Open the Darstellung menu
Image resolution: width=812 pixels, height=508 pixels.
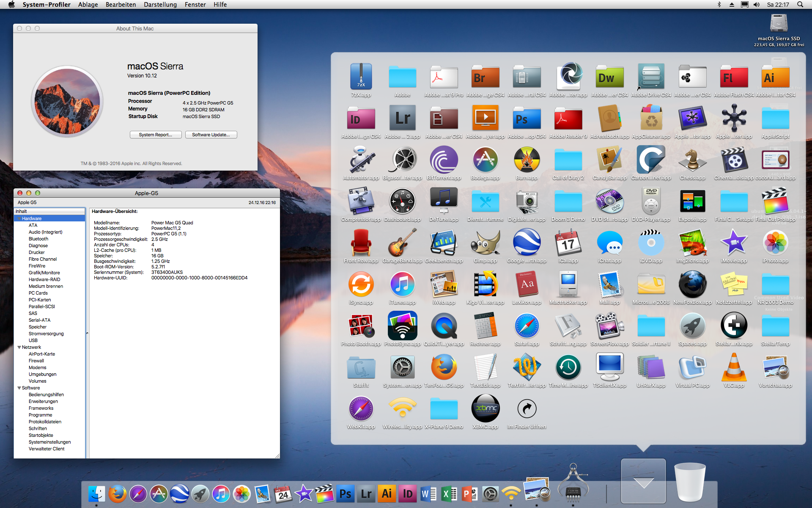click(x=160, y=5)
